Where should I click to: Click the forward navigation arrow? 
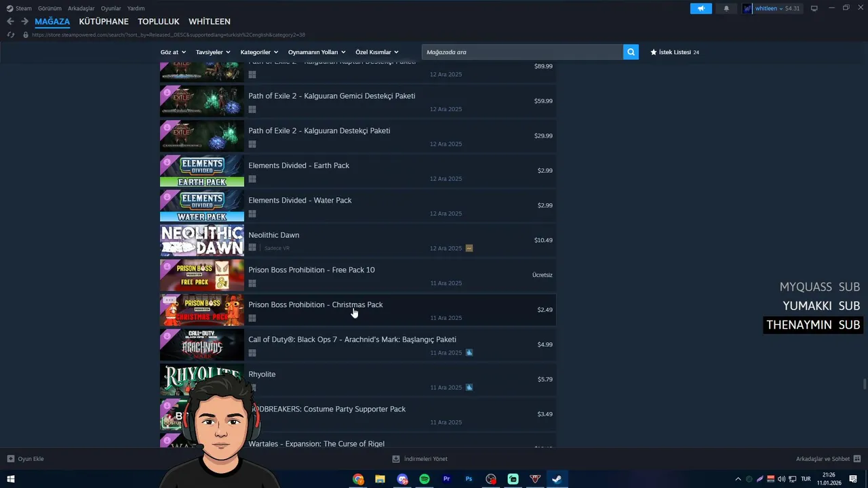(x=24, y=22)
